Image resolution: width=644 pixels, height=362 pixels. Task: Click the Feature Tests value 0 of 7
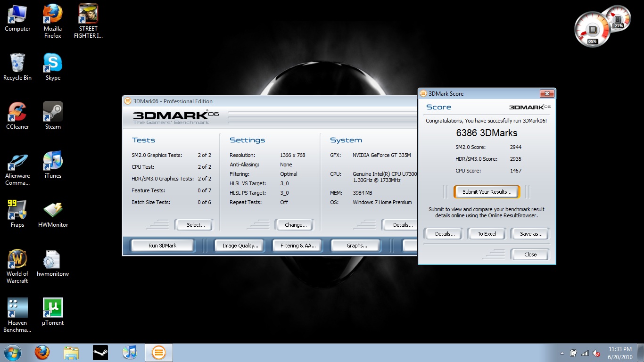205,190
